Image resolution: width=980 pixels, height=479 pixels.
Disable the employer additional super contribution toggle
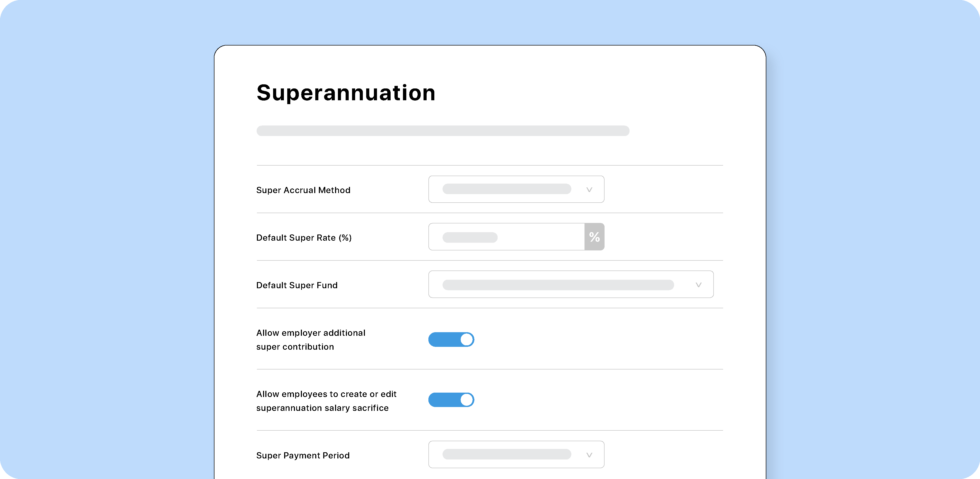(x=451, y=339)
